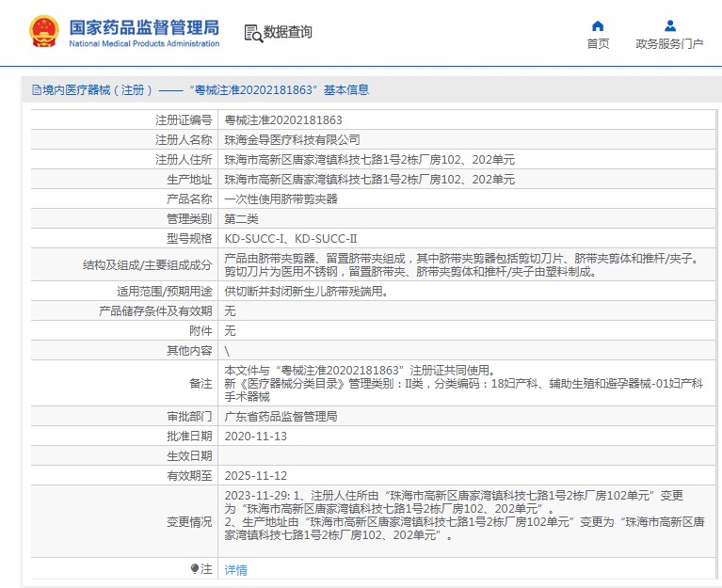Image resolution: width=722 pixels, height=588 pixels.
Task: Click the 首页 home icon
Action: tap(598, 25)
